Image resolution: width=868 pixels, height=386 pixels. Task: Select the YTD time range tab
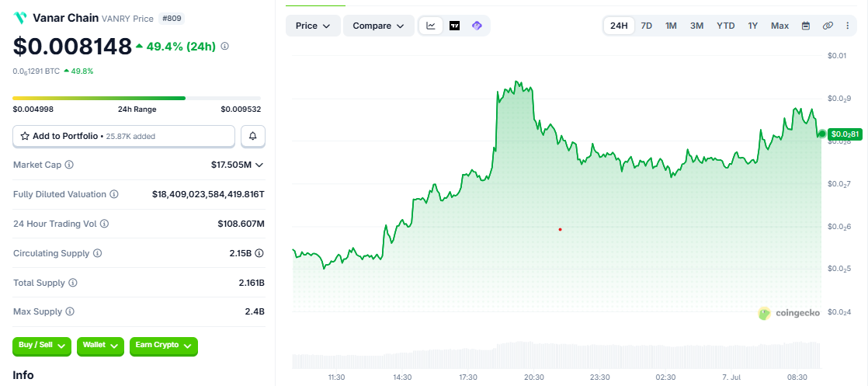(726, 26)
